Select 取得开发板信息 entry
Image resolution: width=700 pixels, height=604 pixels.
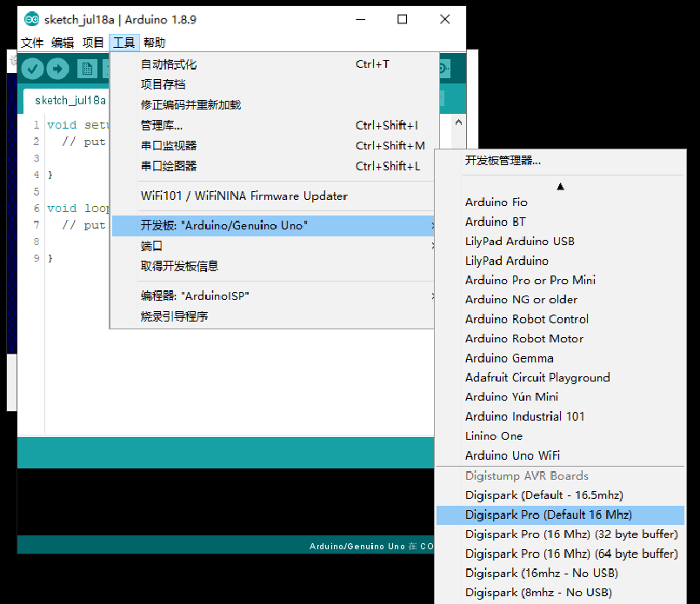pyautogui.click(x=272, y=266)
